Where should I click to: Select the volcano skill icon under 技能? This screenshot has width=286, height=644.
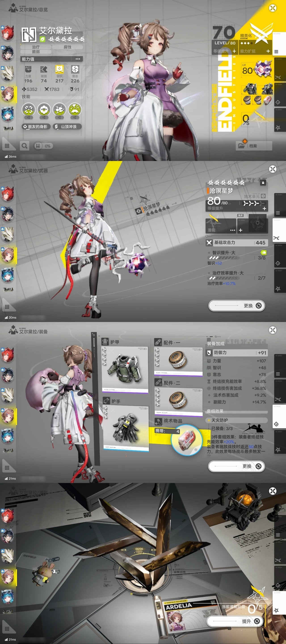point(75,110)
